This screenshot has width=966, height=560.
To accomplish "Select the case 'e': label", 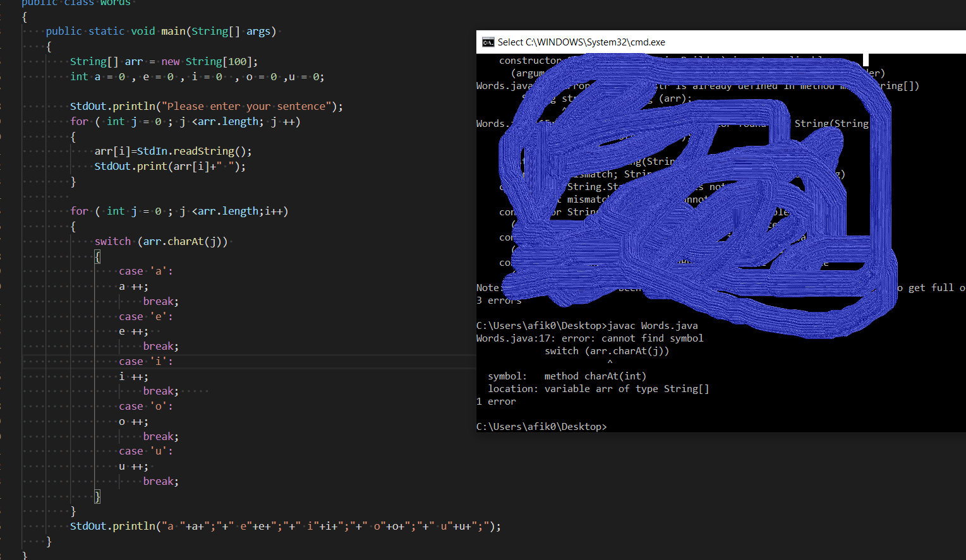I will [146, 316].
